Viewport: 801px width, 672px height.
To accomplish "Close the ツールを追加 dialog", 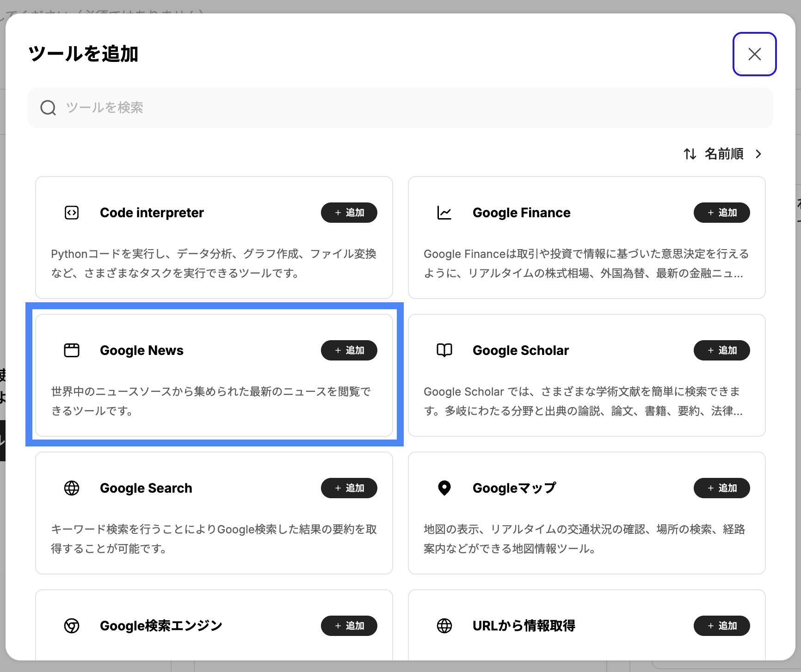I will [754, 54].
